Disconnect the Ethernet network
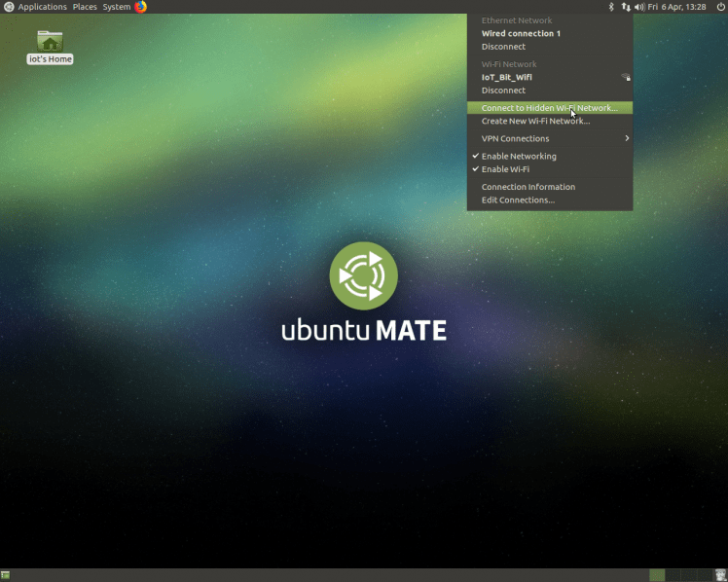 click(550, 47)
